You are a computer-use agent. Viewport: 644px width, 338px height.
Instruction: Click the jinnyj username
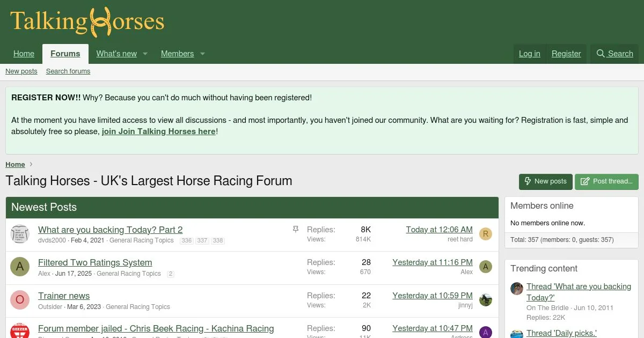tap(465, 305)
